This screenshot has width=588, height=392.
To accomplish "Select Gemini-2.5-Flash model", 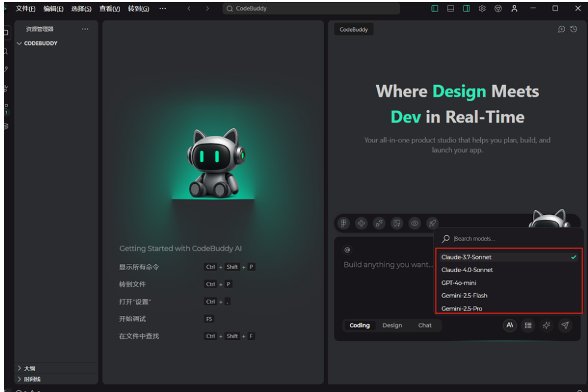I will (508, 295).
